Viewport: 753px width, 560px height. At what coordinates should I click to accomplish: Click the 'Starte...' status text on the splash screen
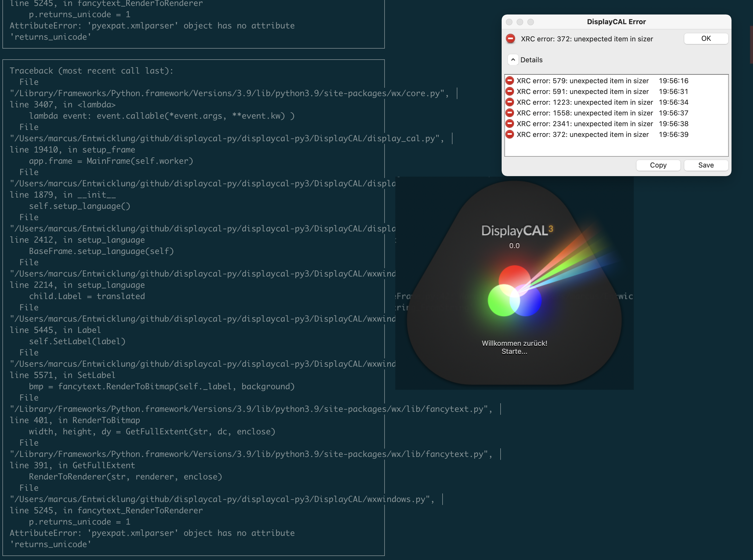click(514, 352)
